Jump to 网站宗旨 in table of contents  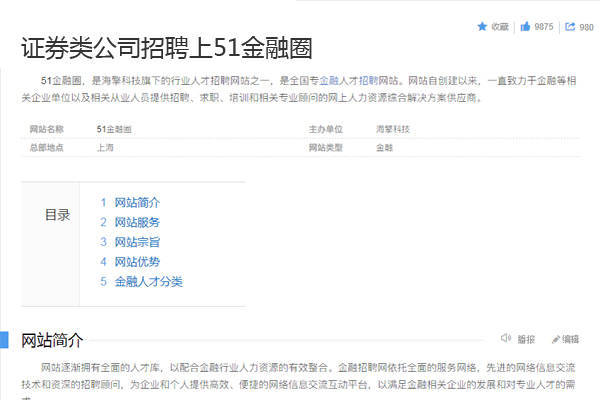137,242
